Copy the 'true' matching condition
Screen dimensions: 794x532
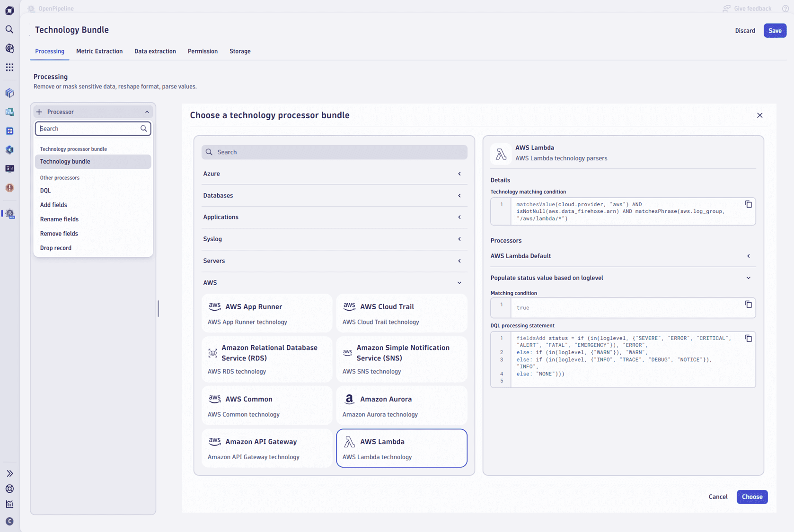pyautogui.click(x=748, y=305)
